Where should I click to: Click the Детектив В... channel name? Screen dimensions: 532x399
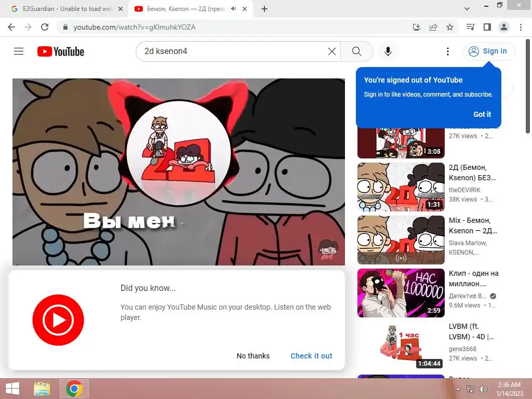[467, 296]
